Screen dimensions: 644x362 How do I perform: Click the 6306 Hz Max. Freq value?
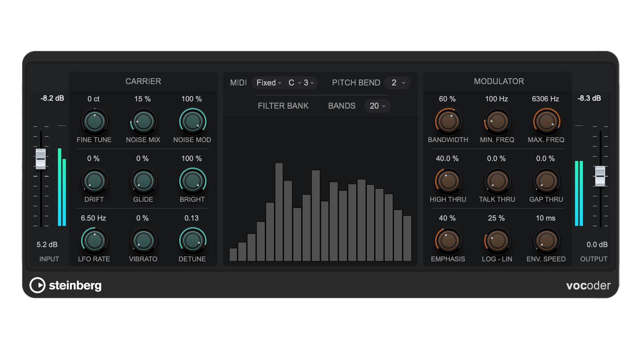coord(545,99)
